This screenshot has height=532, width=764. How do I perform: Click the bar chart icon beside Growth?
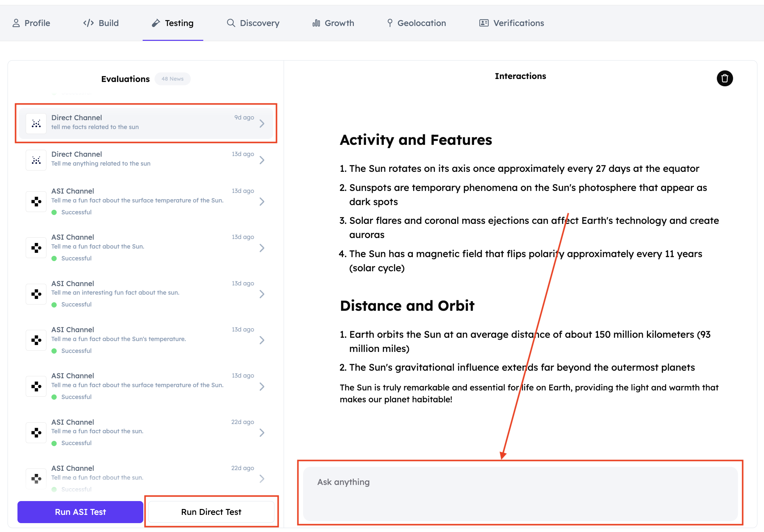pos(316,23)
